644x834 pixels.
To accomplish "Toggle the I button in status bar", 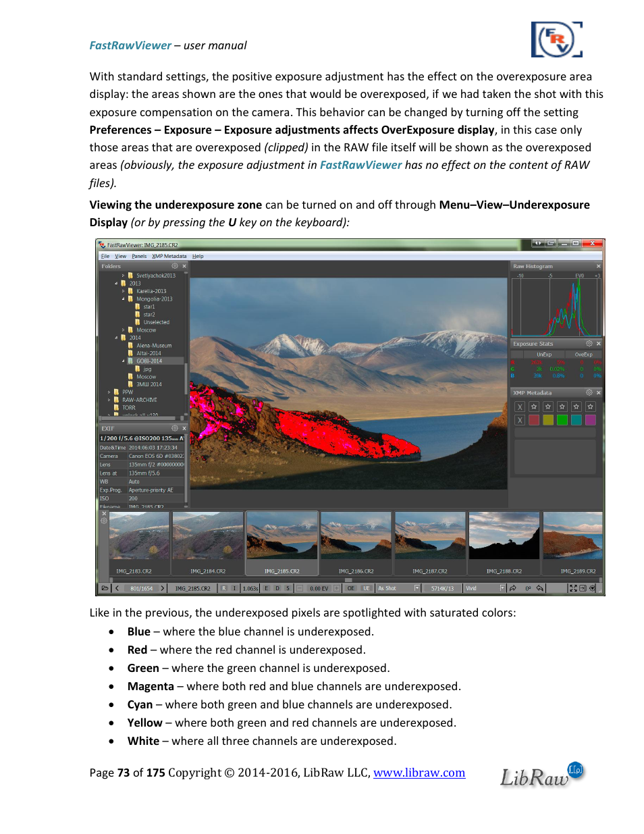I will click(x=234, y=588).
